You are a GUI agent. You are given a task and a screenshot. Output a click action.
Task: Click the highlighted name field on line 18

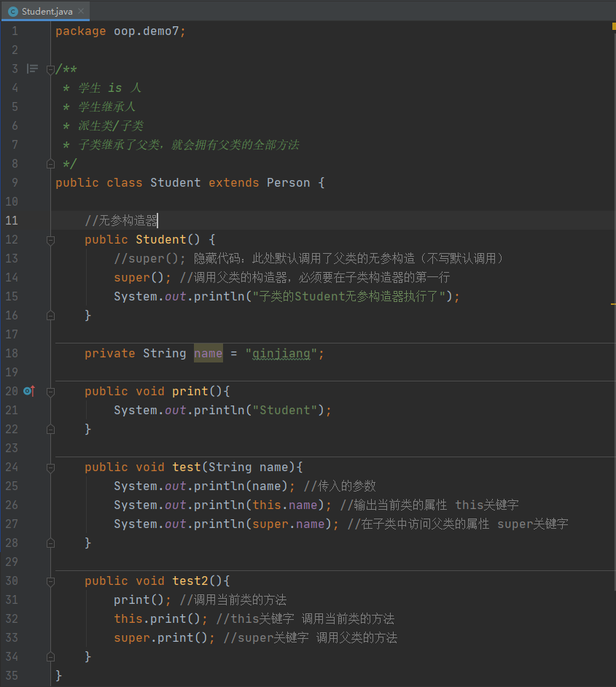pyautogui.click(x=208, y=353)
